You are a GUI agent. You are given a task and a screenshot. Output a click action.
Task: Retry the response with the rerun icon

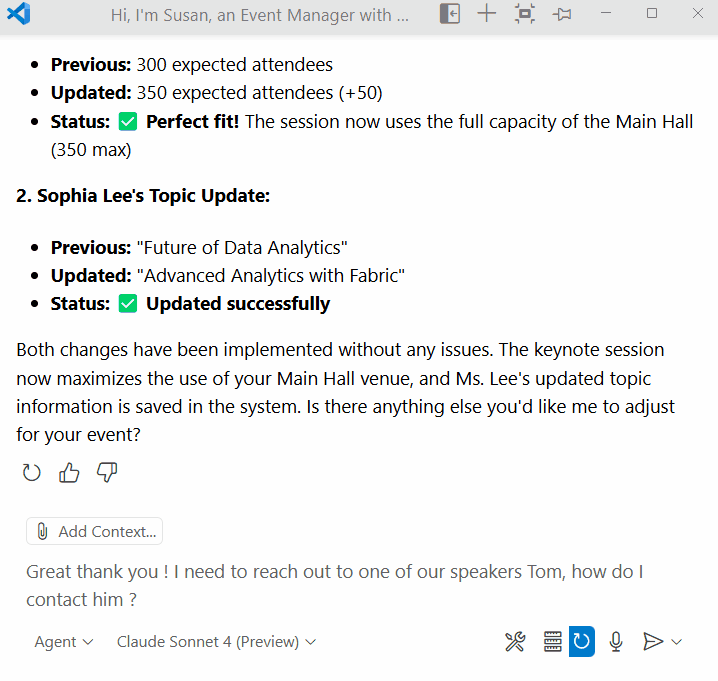click(x=32, y=473)
